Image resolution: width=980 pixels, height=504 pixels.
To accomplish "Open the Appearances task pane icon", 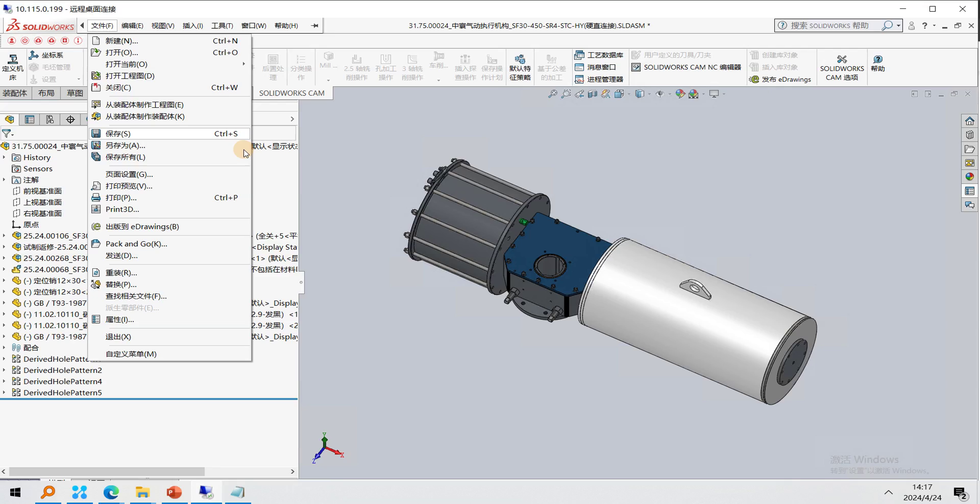I will coord(969,177).
